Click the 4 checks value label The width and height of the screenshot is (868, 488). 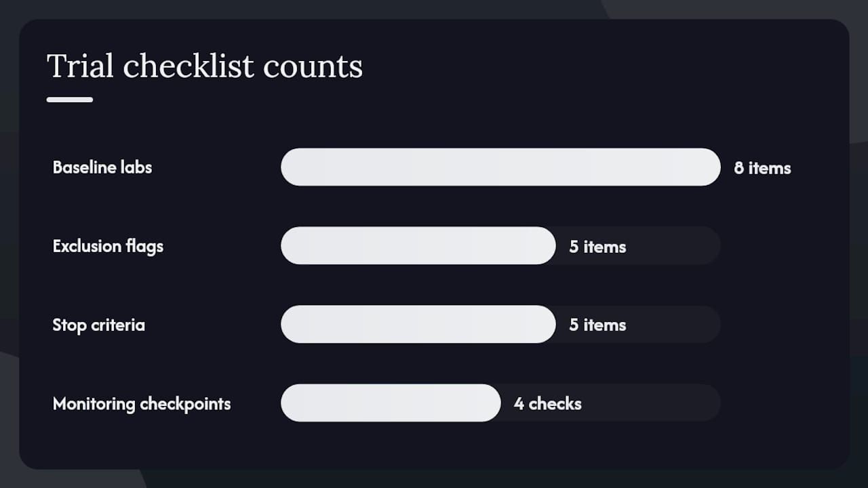pyautogui.click(x=548, y=404)
